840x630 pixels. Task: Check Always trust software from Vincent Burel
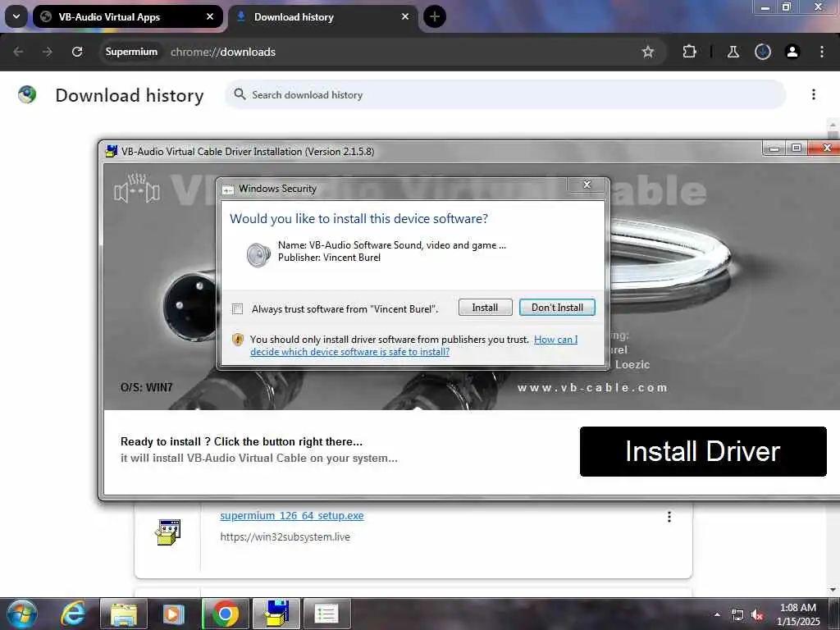237,308
